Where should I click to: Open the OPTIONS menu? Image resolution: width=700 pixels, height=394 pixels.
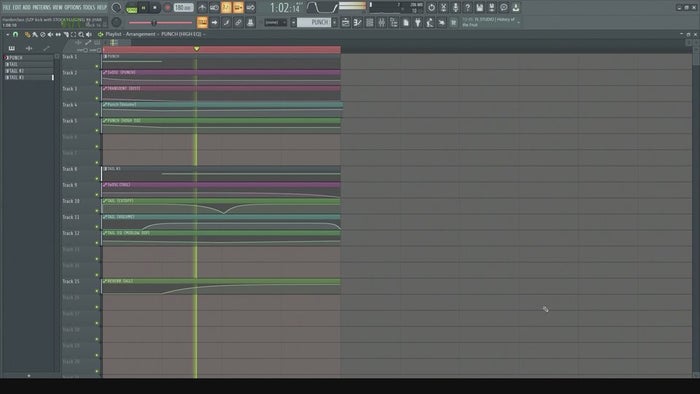click(x=73, y=8)
